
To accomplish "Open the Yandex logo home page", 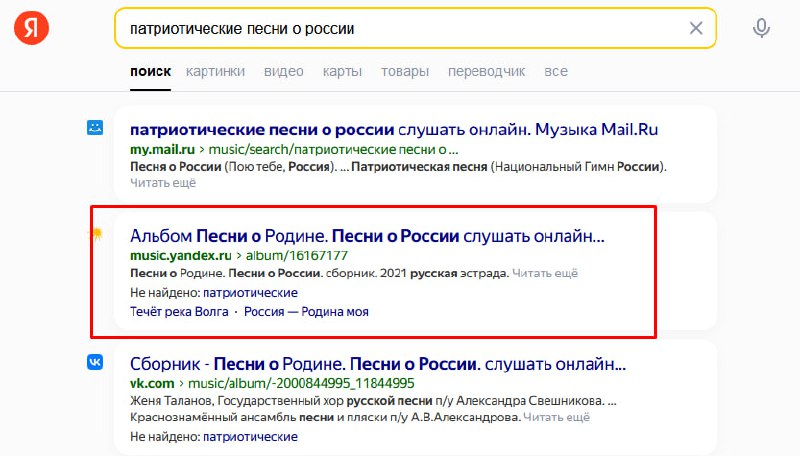I will click(x=31, y=28).
